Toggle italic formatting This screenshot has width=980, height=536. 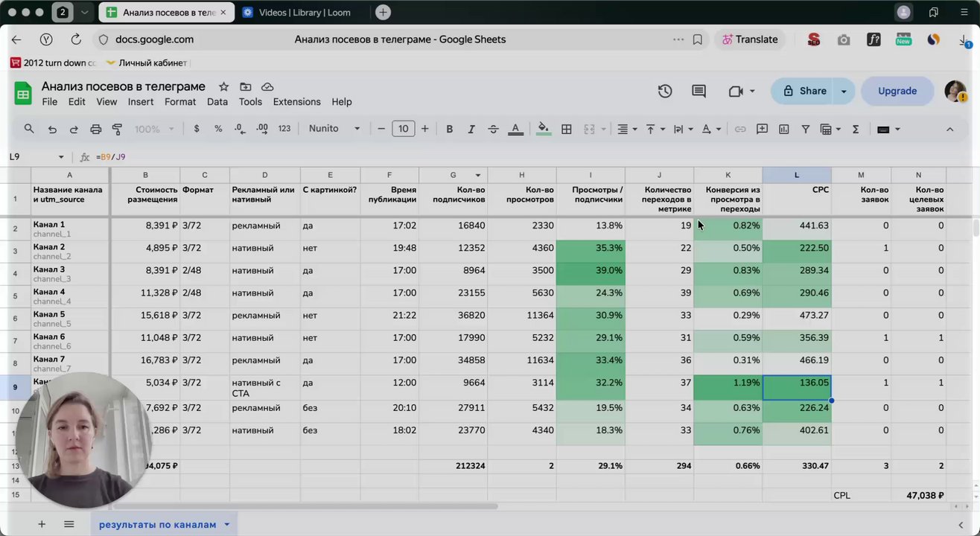click(x=471, y=129)
